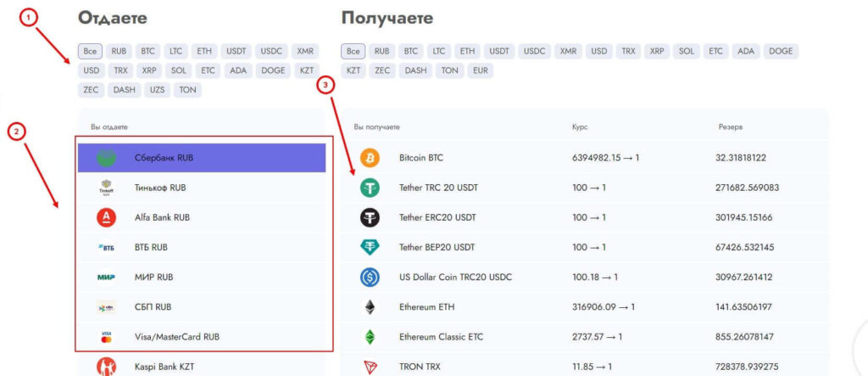Click the blue USD Coin icon
The height and width of the screenshot is (376, 868).
point(370,277)
